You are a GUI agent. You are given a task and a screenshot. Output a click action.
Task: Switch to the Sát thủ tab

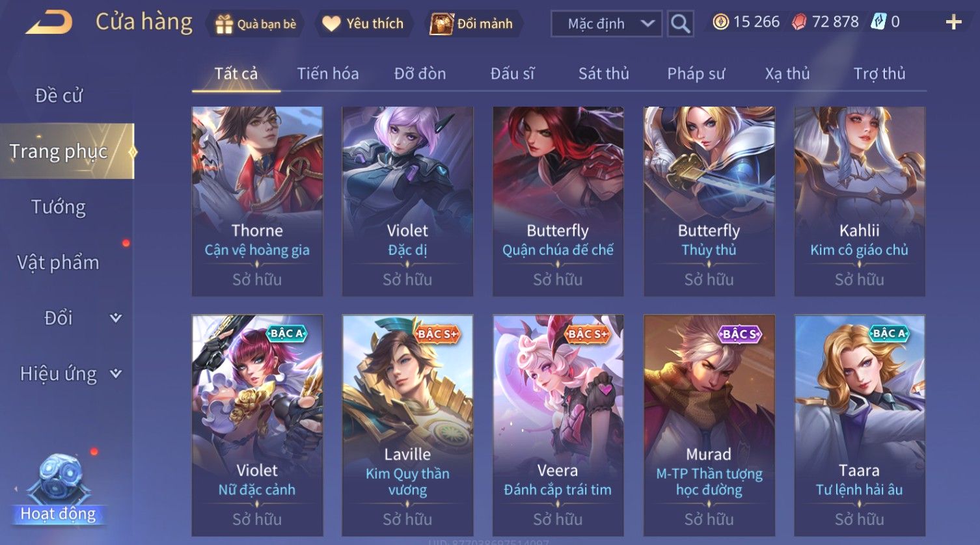604,74
